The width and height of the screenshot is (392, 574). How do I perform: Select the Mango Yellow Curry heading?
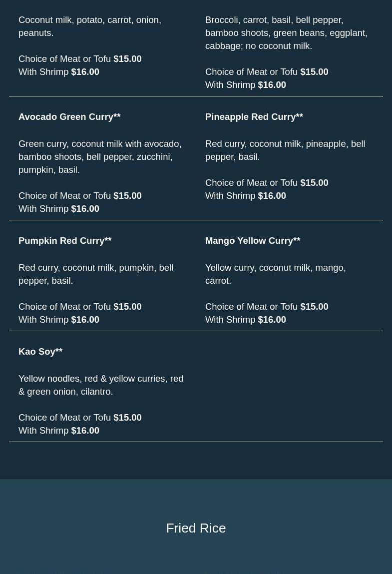253,241
